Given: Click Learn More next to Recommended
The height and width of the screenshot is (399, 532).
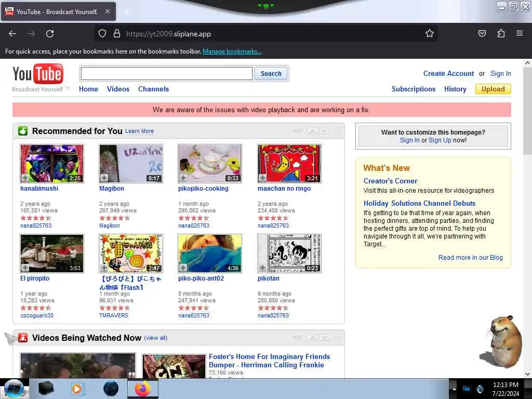Looking at the screenshot, I should coord(139,131).
